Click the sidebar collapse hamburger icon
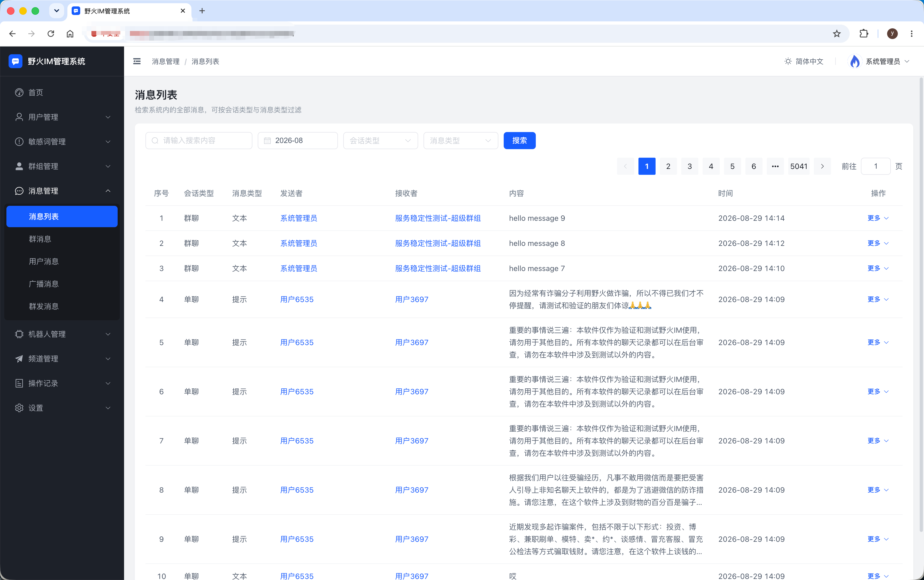The image size is (924, 580). click(137, 61)
